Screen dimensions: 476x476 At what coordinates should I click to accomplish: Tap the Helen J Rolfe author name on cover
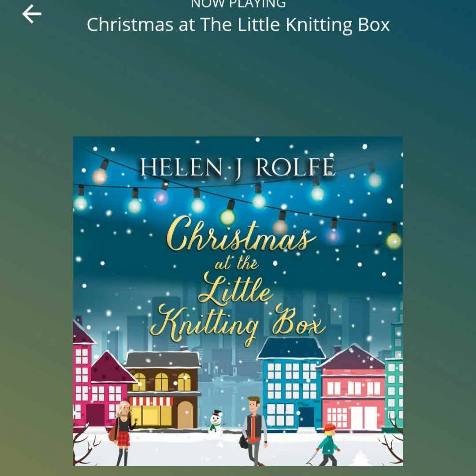(x=238, y=167)
